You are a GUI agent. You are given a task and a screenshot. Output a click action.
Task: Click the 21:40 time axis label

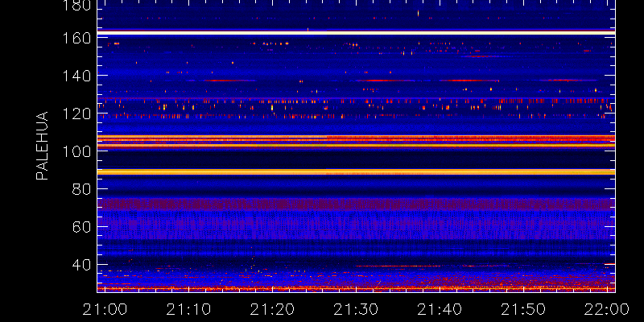click(x=440, y=309)
